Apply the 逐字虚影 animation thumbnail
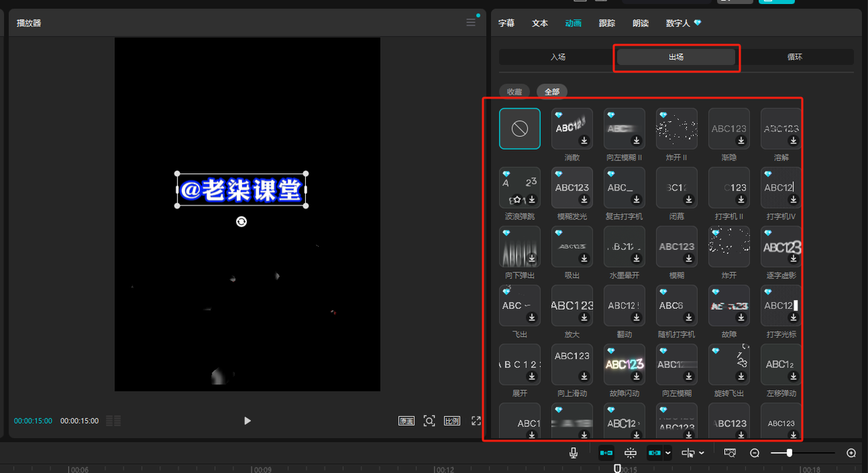The width and height of the screenshot is (868, 473). (x=781, y=247)
